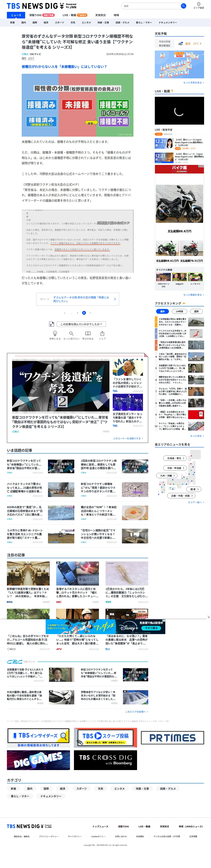
Task: Click the ranking もっと見る link
Action: pos(197,436)
